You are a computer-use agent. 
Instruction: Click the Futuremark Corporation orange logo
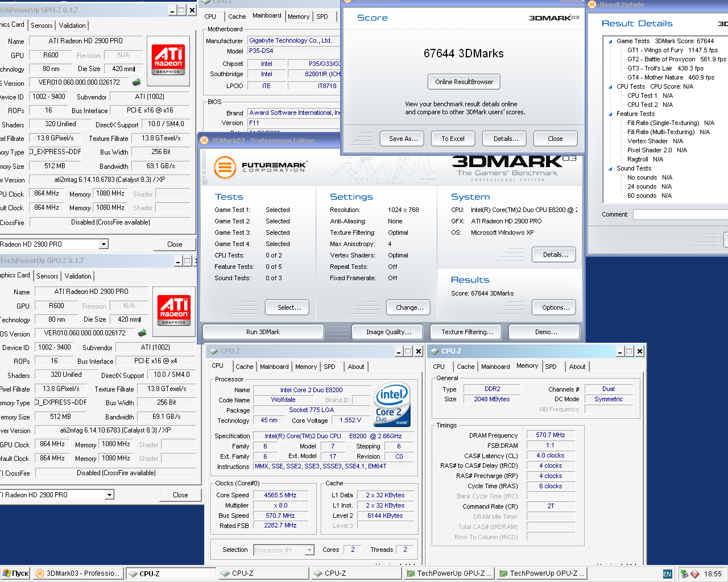click(225, 167)
